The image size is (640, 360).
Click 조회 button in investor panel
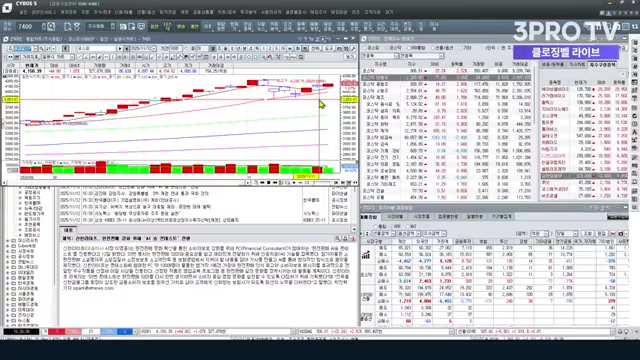pos(587,234)
